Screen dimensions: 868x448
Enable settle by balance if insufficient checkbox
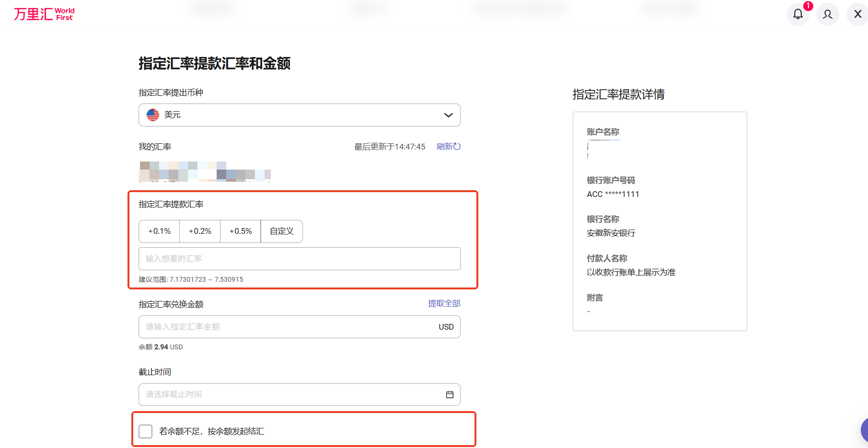pos(145,431)
